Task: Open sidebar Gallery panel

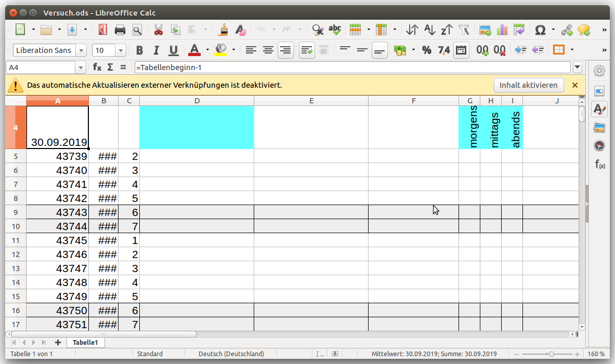Action: click(599, 127)
